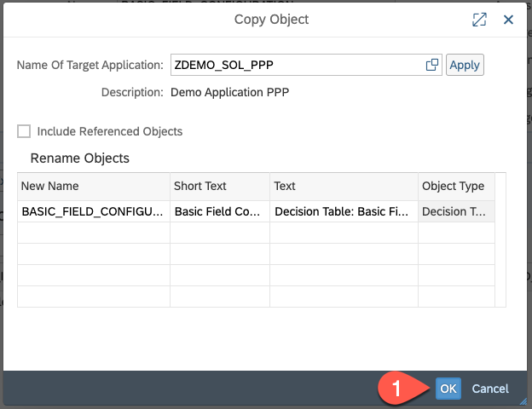
Task: Click empty Short Text cell in third row
Action: (x=219, y=254)
